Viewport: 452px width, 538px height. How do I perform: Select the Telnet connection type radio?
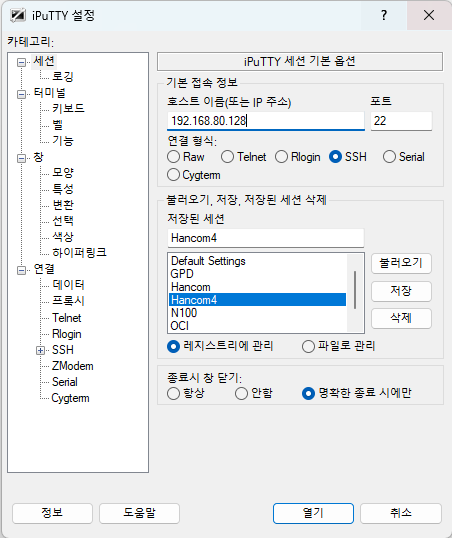point(244,157)
